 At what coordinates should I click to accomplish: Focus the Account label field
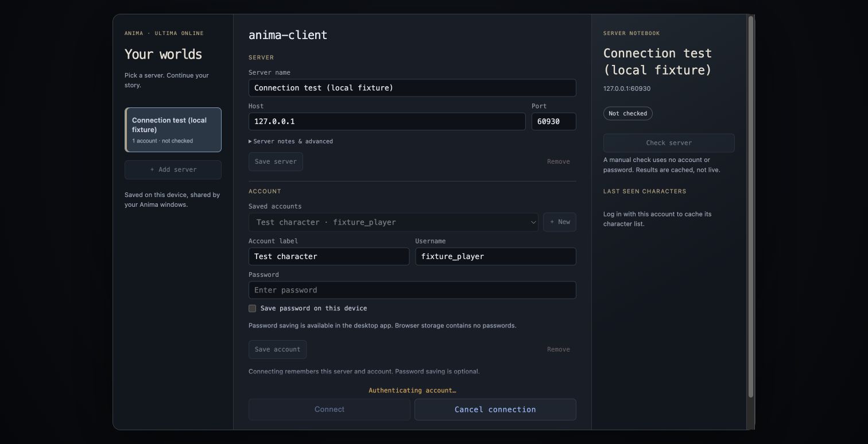329,256
